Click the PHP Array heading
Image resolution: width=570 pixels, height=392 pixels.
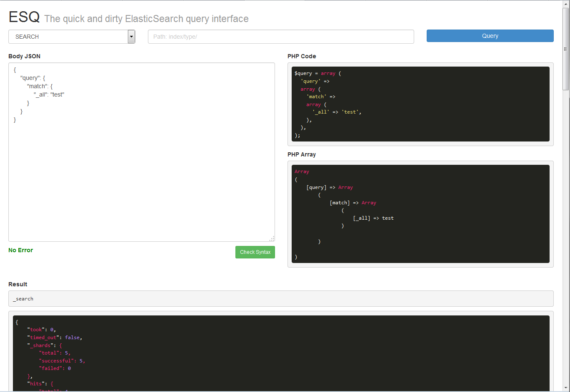[x=302, y=154]
